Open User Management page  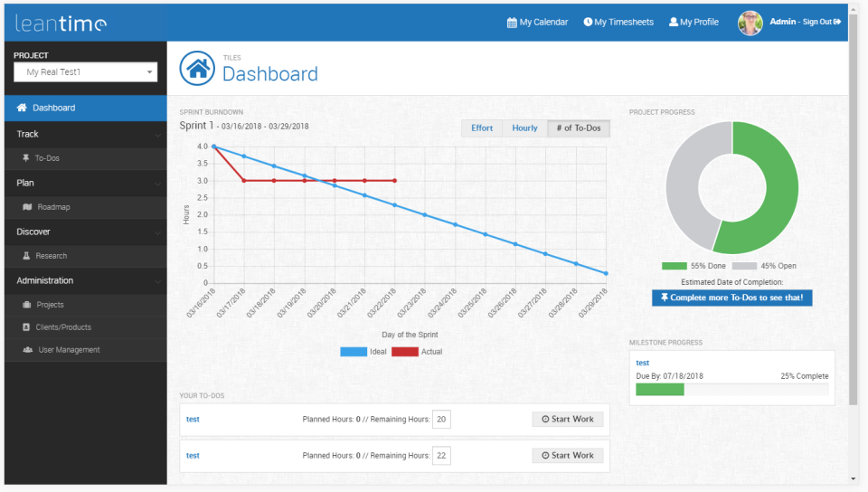85,350
